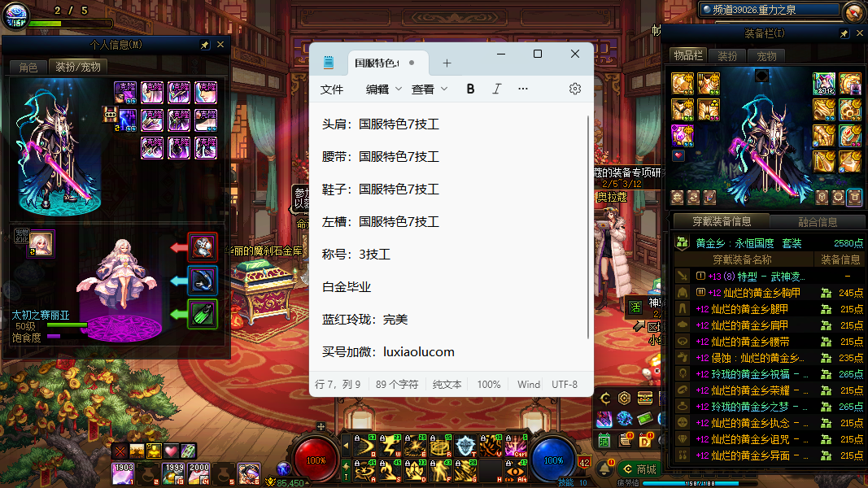Select the 太初之赛丽亚 pet portrait icon
868x488 pixels.
[41, 242]
